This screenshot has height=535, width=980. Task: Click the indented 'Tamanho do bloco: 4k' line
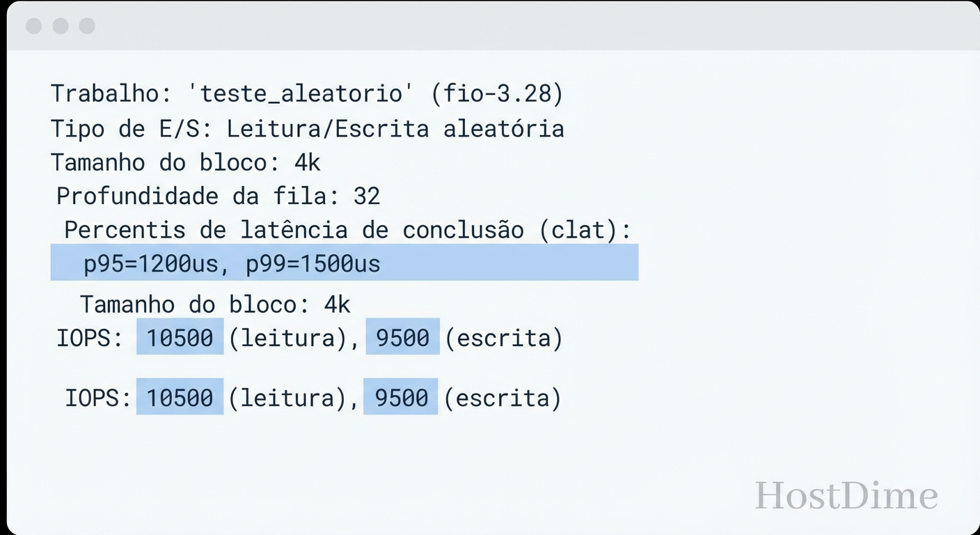point(215,304)
